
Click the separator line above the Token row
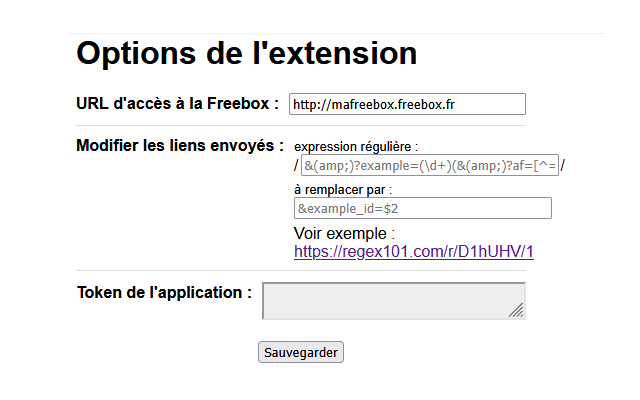pyautogui.click(x=301, y=270)
